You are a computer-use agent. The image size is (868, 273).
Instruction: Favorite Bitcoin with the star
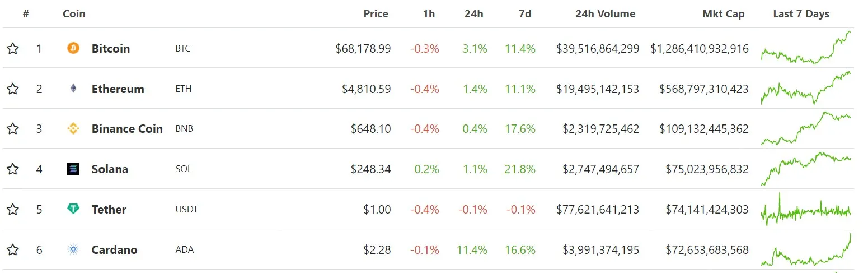[x=13, y=49]
